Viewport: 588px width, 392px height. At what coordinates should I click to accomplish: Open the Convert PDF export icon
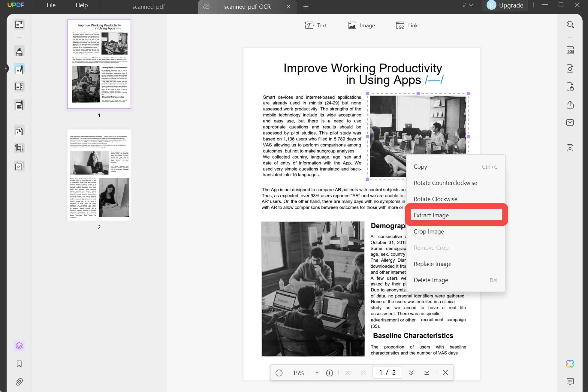(x=570, y=68)
